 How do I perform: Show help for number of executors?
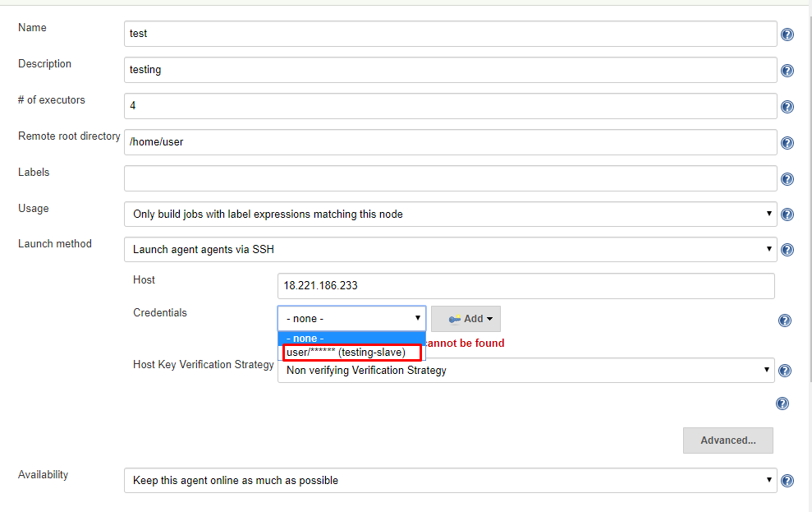pyautogui.click(x=787, y=107)
